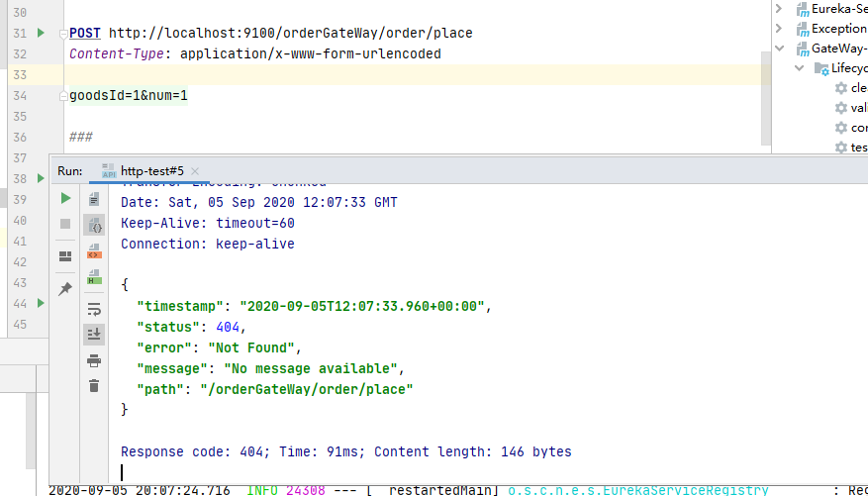Collapse the Lifecycle folder node
The width and height of the screenshot is (868, 496).
coord(797,68)
